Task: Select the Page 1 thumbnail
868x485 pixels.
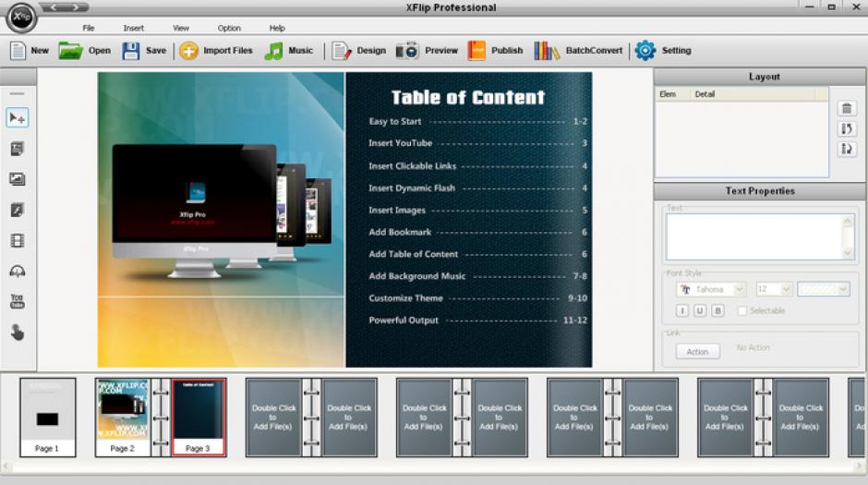Action: click(x=48, y=418)
